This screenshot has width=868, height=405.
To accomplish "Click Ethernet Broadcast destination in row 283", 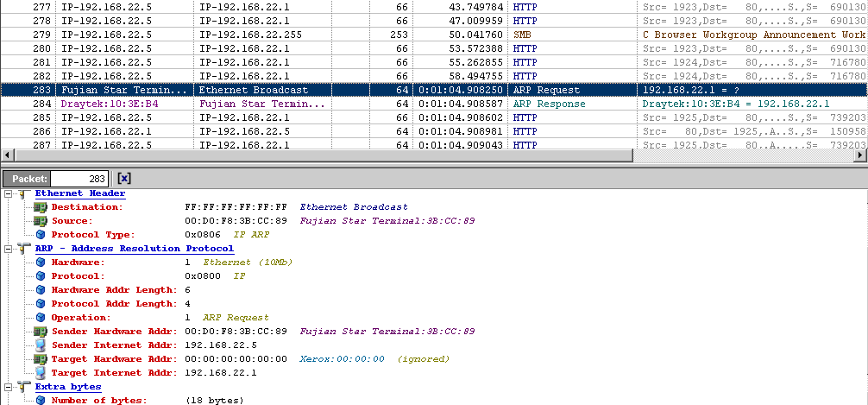I will click(253, 90).
